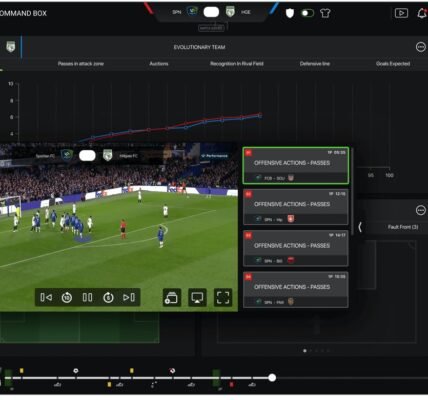Viewport: 428px width, 400px height.
Task: Click the add-to-playlist icon on the video
Action: pos(172,297)
